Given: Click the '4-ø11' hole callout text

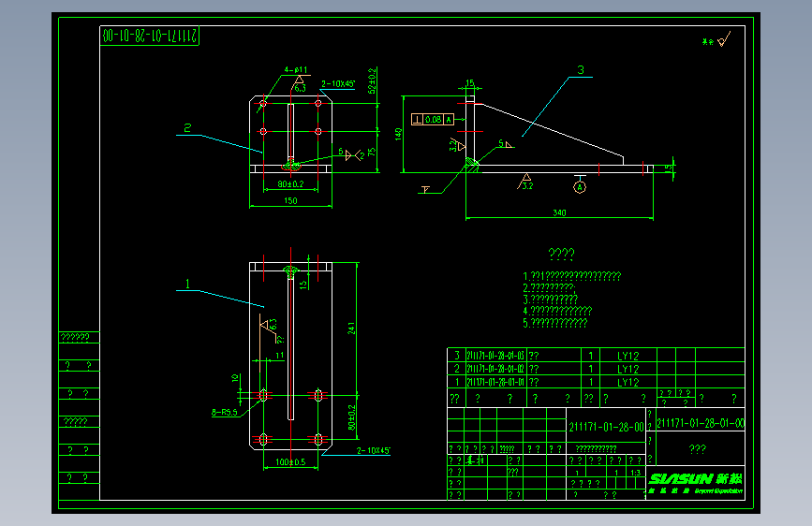Looking at the screenshot, I should pyautogui.click(x=296, y=69).
